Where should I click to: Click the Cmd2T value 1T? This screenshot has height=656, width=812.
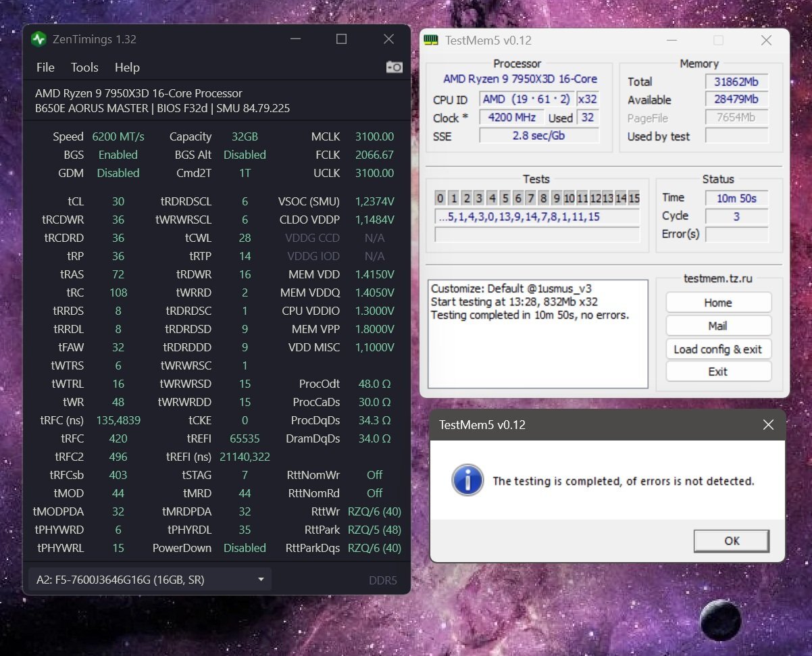245,173
